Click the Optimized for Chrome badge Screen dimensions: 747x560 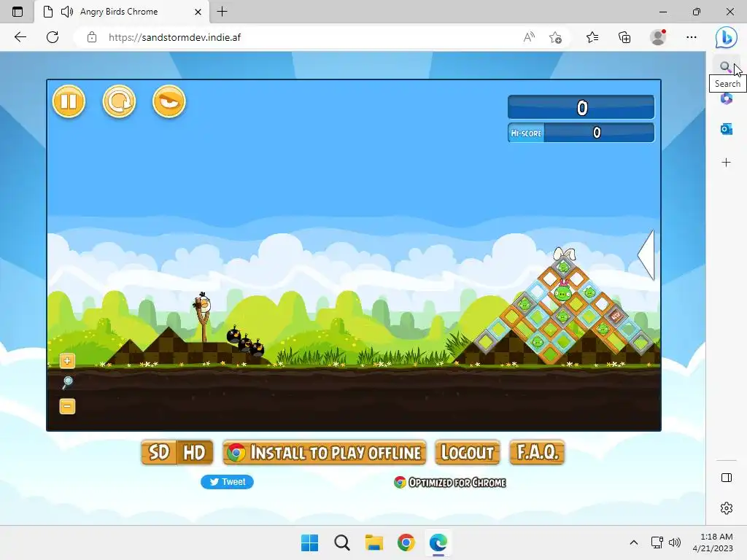click(449, 483)
